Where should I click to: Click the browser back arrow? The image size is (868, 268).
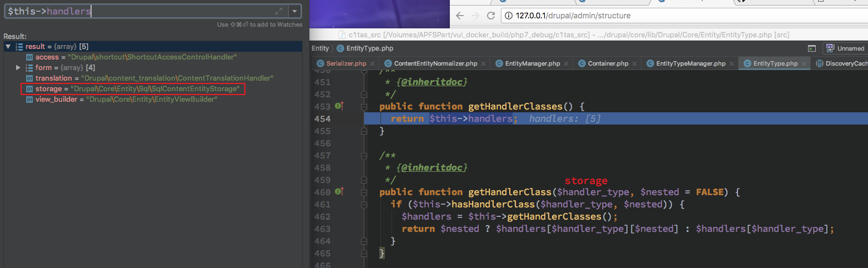pos(460,16)
